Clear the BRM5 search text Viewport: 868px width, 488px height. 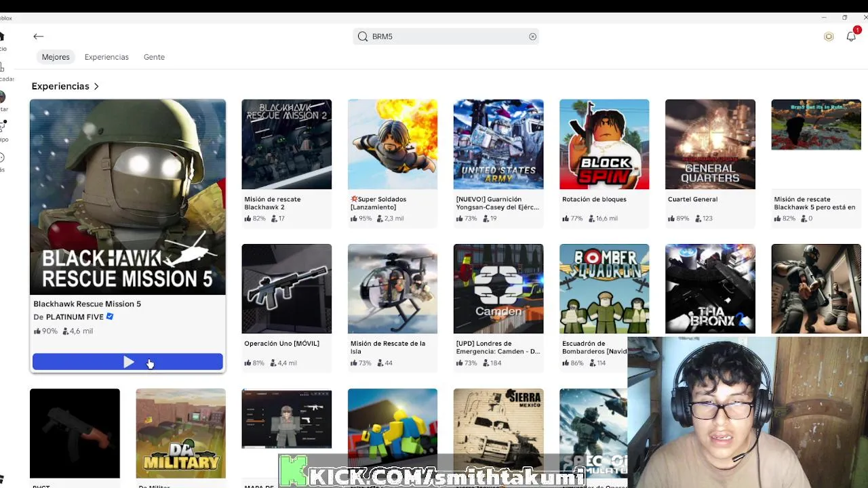532,37
